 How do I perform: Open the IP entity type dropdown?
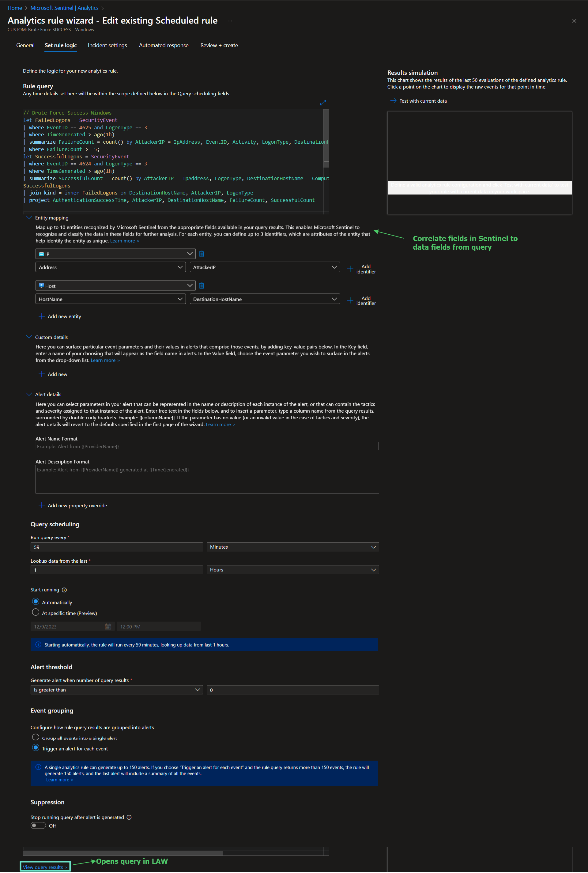click(x=115, y=254)
